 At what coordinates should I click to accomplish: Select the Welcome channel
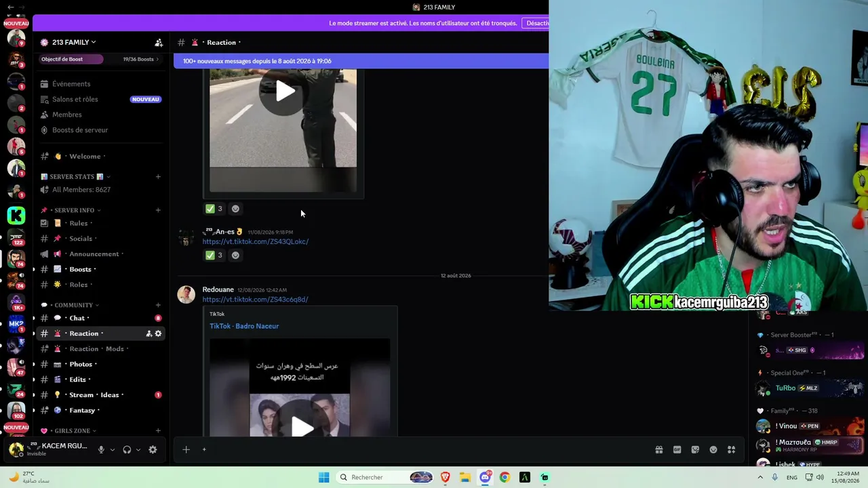pyautogui.click(x=85, y=157)
